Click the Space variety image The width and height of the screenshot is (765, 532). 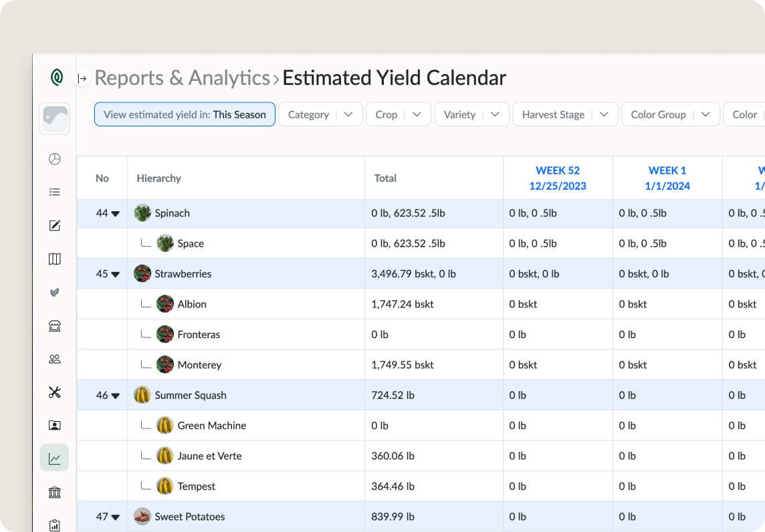(x=165, y=243)
